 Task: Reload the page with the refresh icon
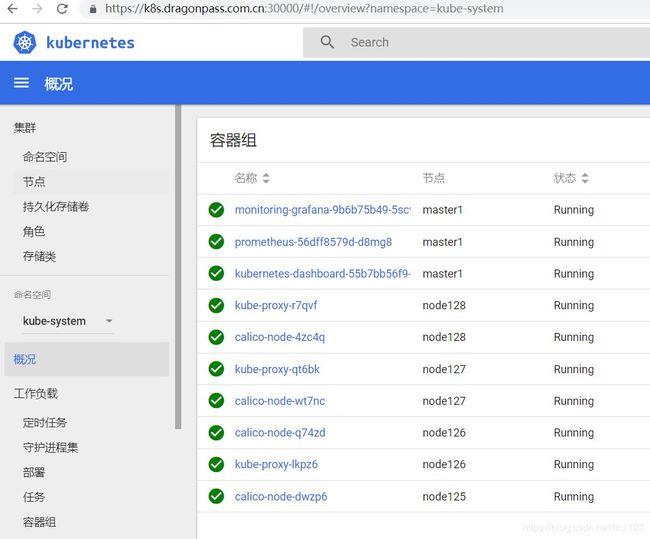click(x=62, y=8)
